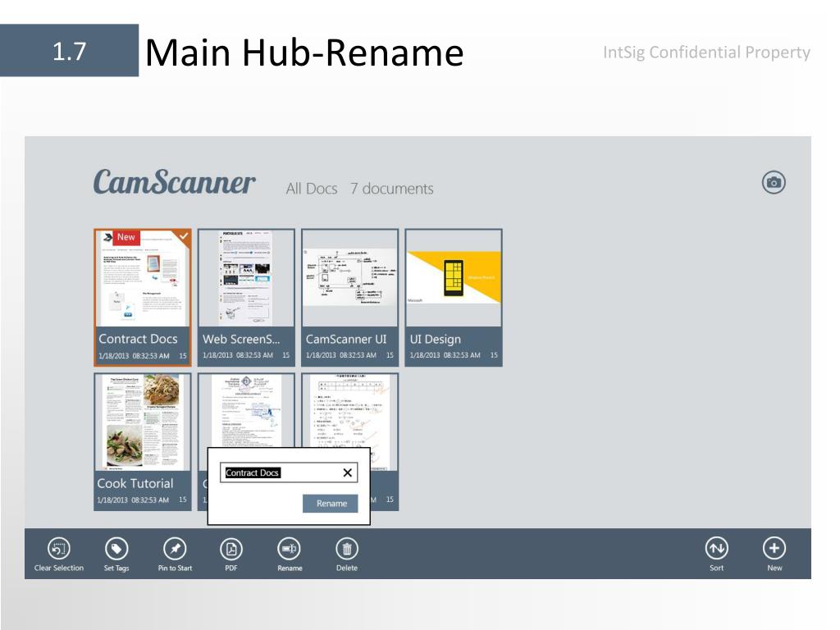Delete the selected document via the trash icon
This screenshot has height=630, width=840.
(347, 549)
